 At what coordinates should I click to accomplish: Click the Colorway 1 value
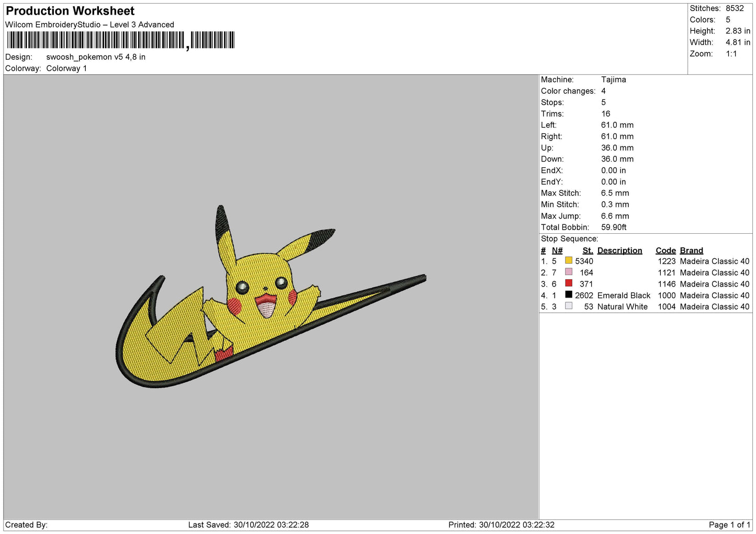coord(66,69)
